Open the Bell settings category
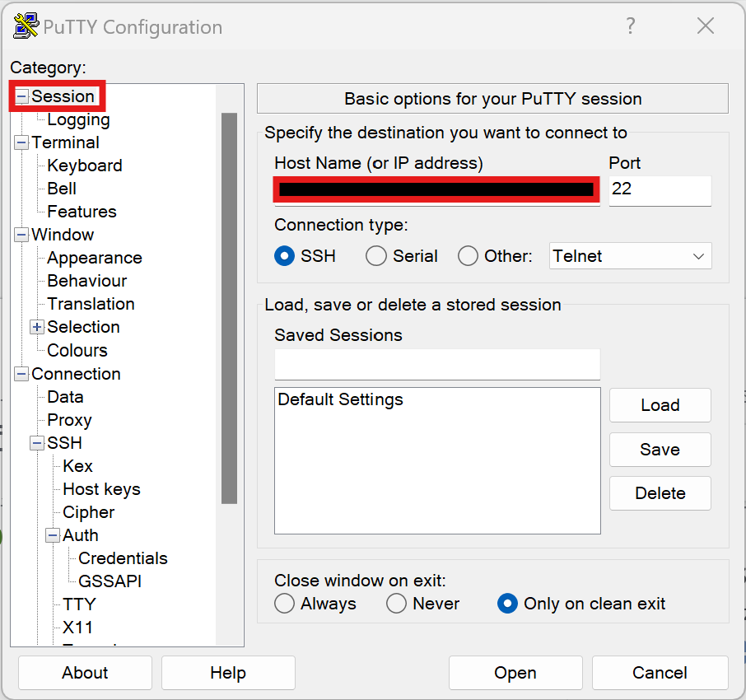Image resolution: width=746 pixels, height=700 pixels. [x=62, y=189]
